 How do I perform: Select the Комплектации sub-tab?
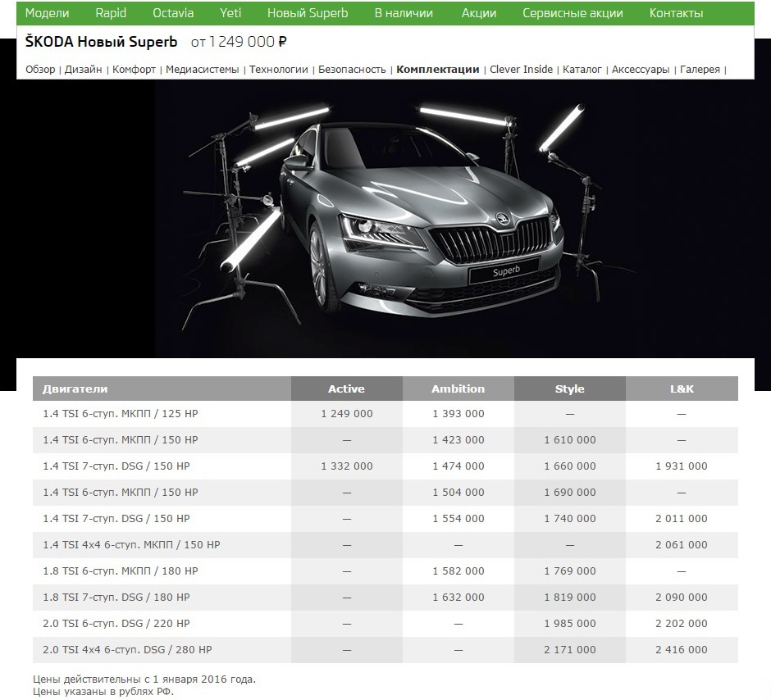438,70
